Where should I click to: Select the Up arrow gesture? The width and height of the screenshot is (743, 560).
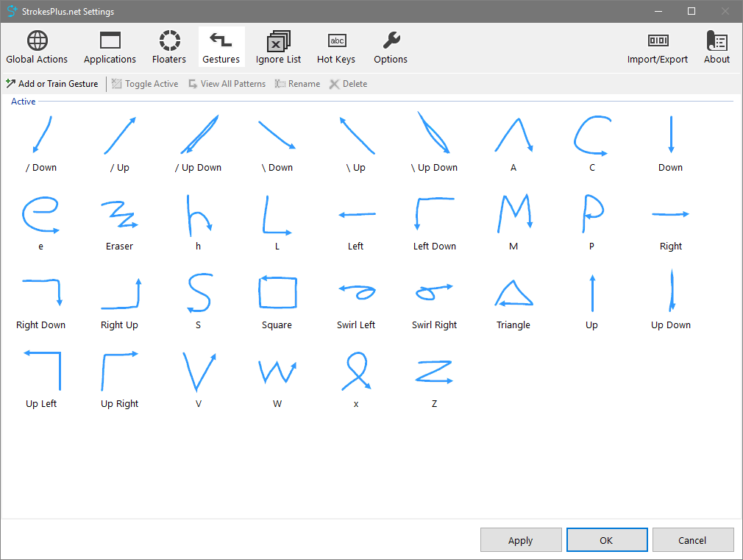coord(592,301)
